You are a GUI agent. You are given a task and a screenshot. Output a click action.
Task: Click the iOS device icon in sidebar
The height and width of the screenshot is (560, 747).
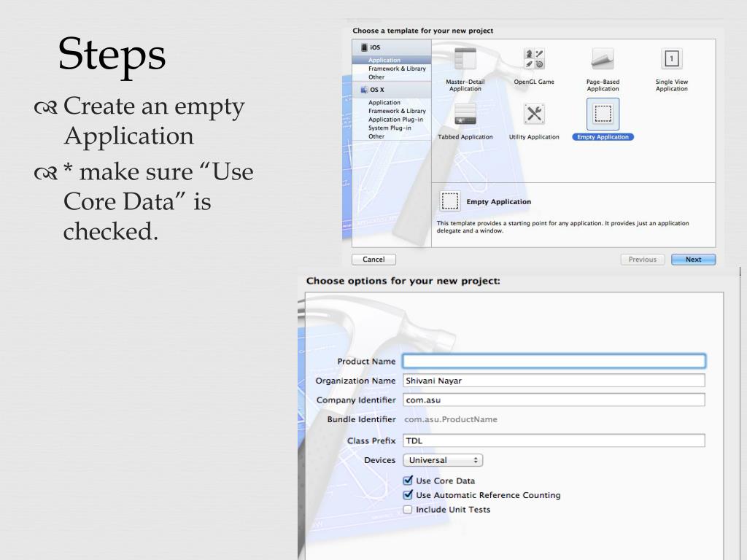364,47
